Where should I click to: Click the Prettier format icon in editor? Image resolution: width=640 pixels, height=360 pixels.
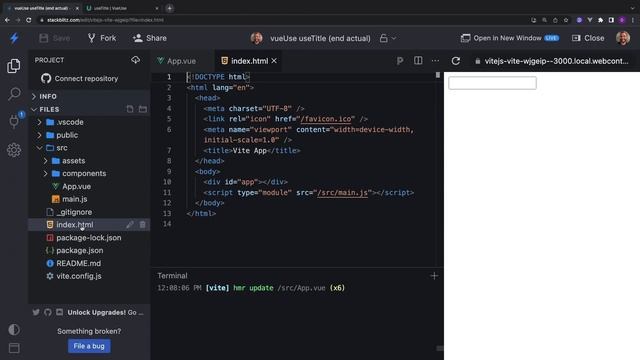tap(400, 61)
